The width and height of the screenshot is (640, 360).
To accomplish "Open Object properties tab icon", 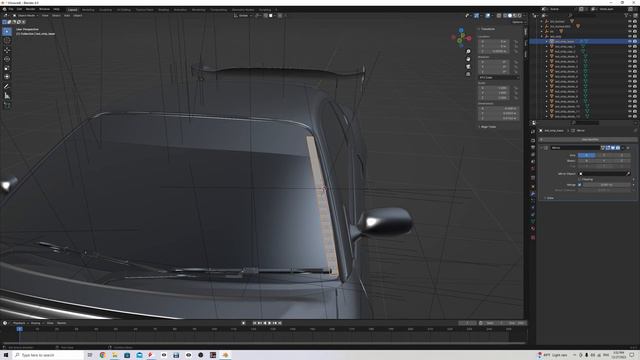I will tap(533, 186).
